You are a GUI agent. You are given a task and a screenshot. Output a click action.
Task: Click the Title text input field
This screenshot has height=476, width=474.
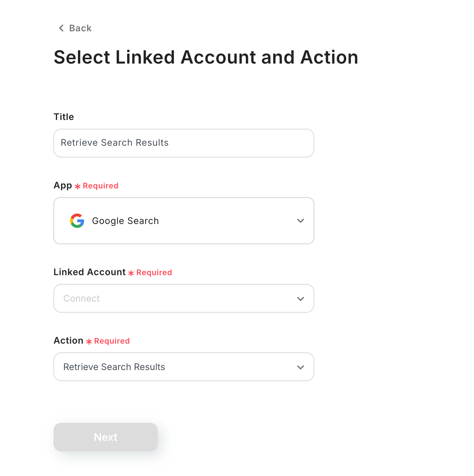click(184, 143)
